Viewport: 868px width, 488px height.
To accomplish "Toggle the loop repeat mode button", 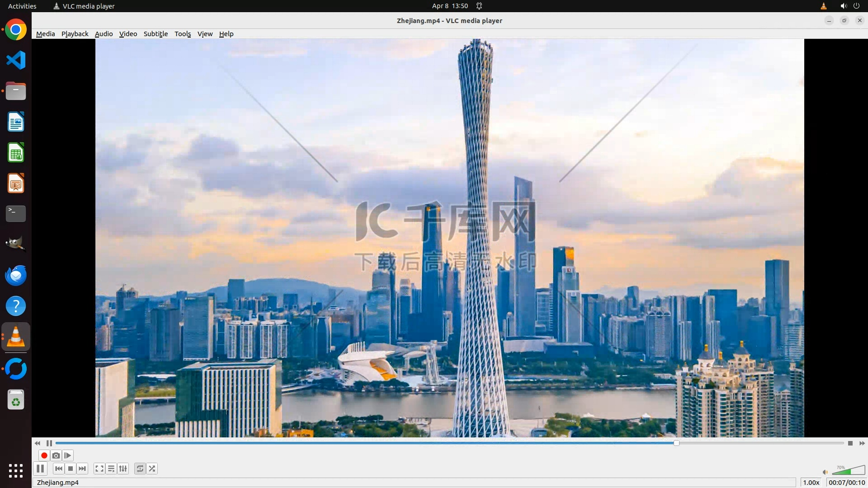I will point(140,469).
